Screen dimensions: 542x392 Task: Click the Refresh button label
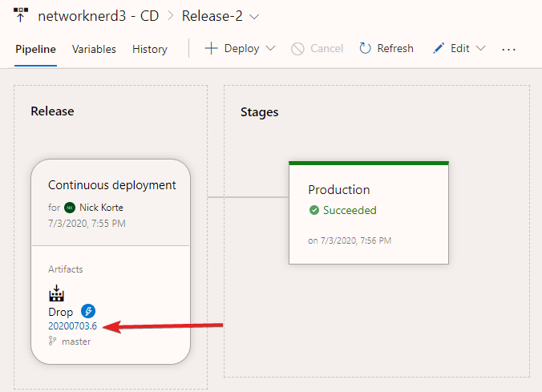pos(395,48)
